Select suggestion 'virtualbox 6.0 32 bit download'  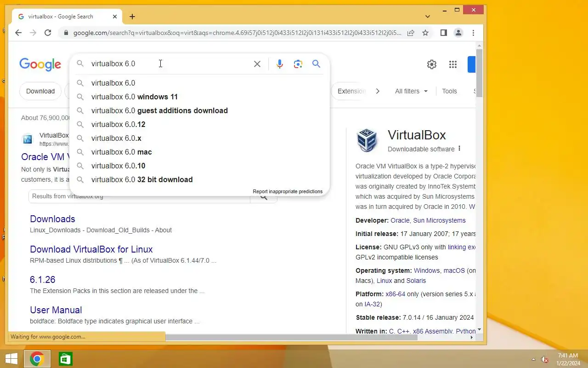[199, 179]
